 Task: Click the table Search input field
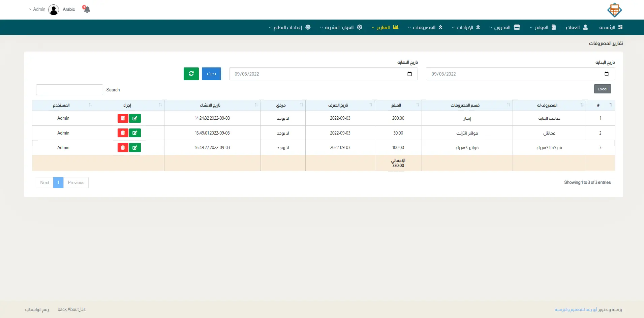click(x=69, y=90)
